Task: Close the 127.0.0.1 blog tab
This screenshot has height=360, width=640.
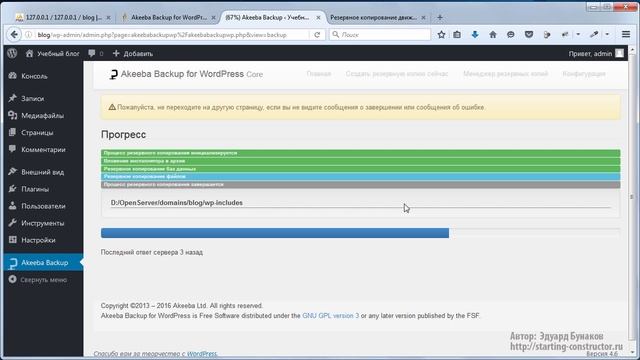Action: (x=108, y=18)
